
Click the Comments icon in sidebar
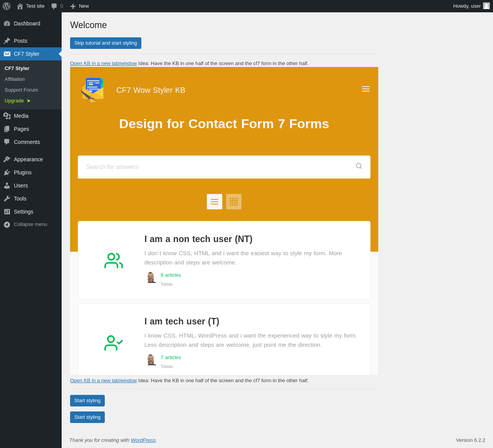(x=7, y=142)
